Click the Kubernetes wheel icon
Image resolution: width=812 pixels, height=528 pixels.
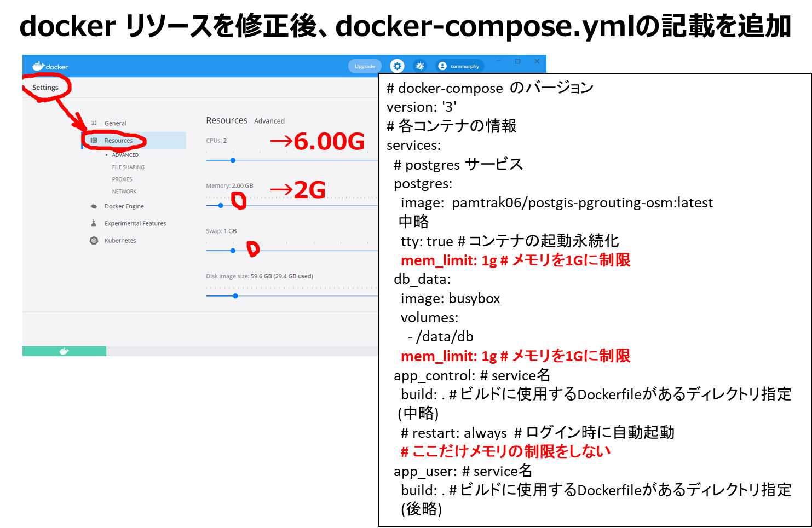[x=94, y=241]
